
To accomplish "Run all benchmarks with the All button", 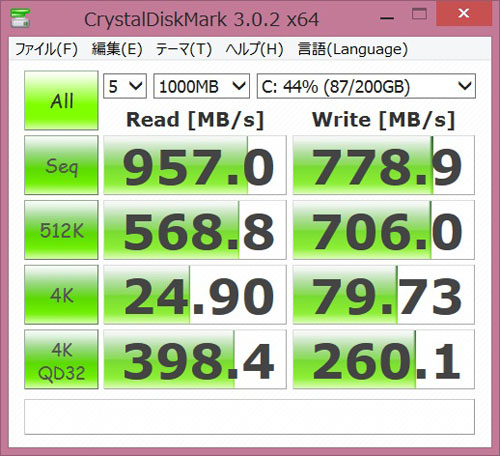I will click(61, 100).
